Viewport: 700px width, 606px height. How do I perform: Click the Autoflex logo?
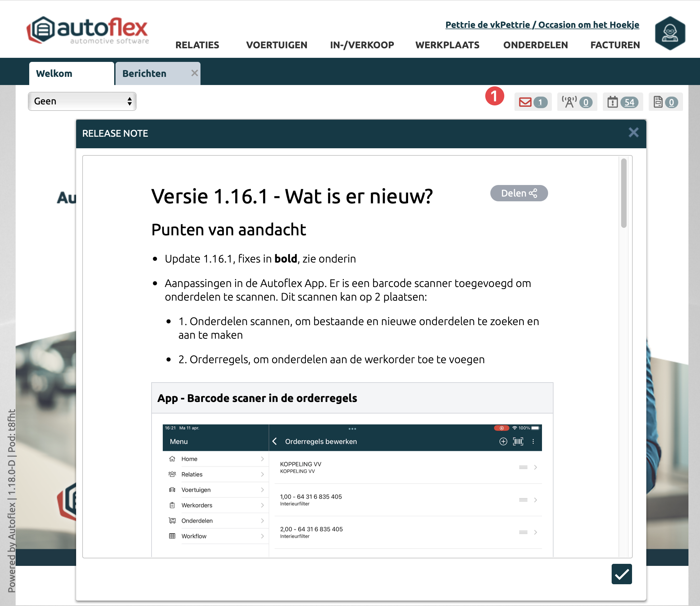[88, 30]
